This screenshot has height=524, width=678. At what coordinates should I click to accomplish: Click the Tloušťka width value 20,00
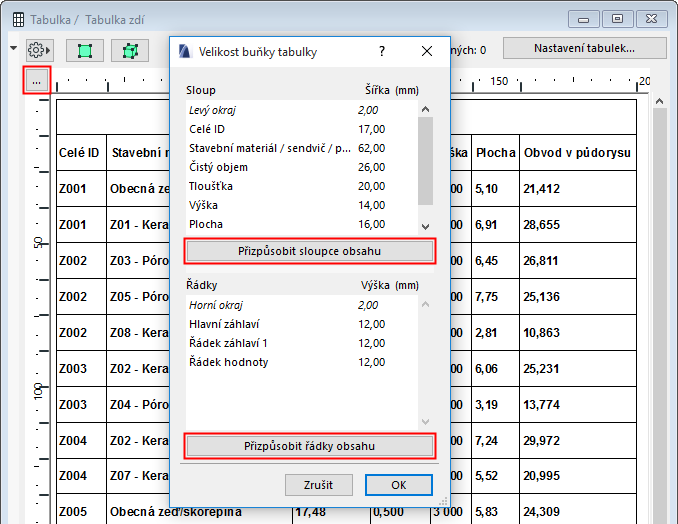(371, 186)
